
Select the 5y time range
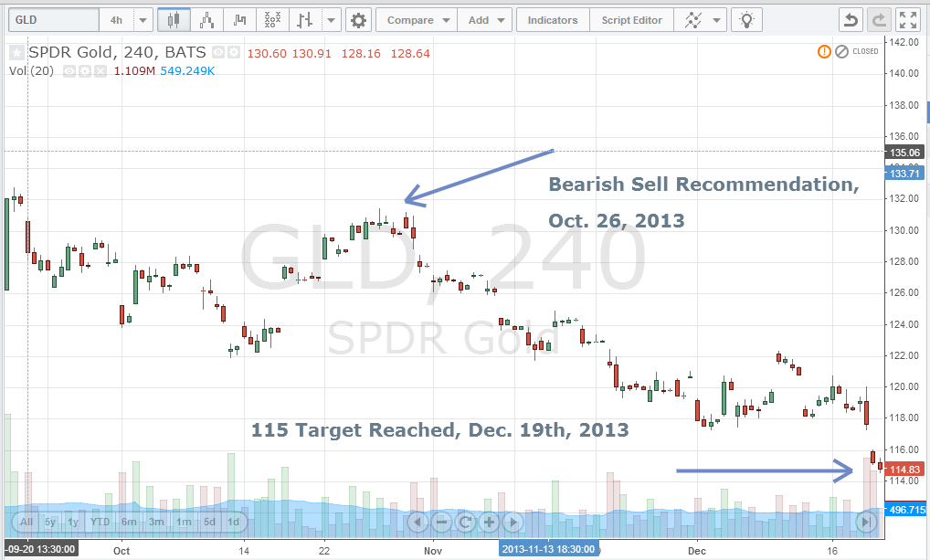50,522
